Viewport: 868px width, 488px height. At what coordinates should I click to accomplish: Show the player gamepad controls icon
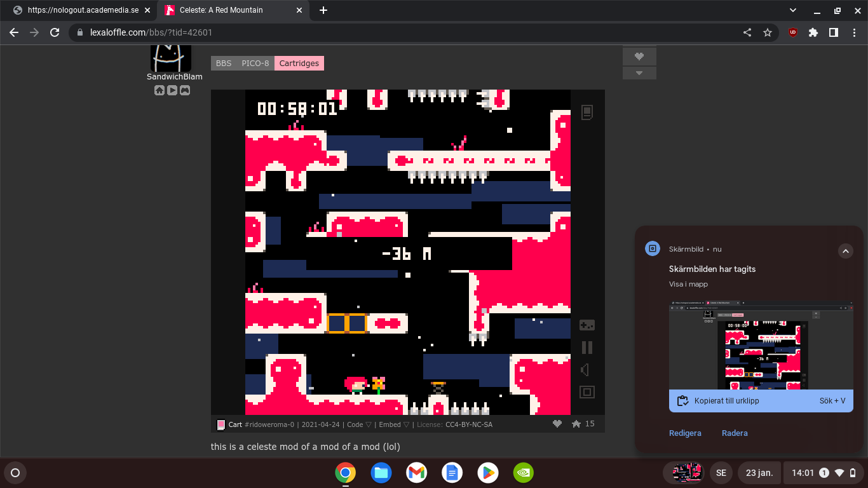[587, 325]
